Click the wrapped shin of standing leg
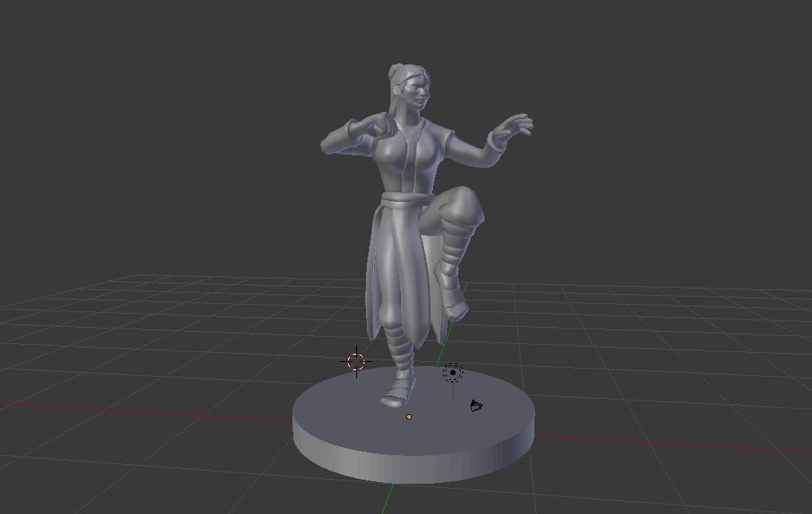The height and width of the screenshot is (514, 812). tap(399, 346)
